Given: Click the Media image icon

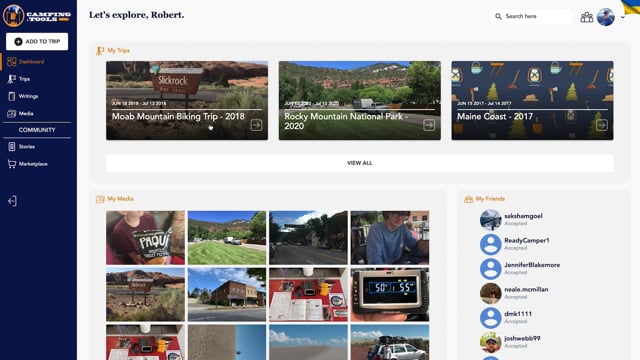Looking at the screenshot, I should pyautogui.click(x=11, y=114).
